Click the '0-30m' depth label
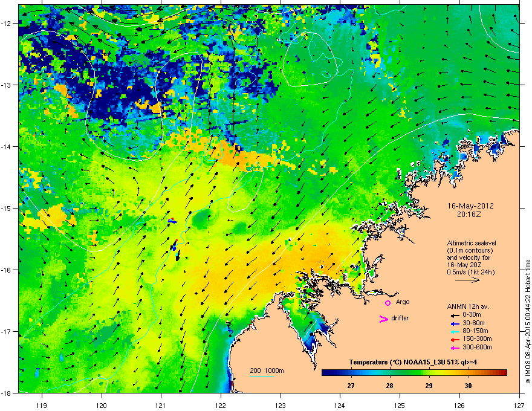The image size is (532, 411). coord(472,315)
